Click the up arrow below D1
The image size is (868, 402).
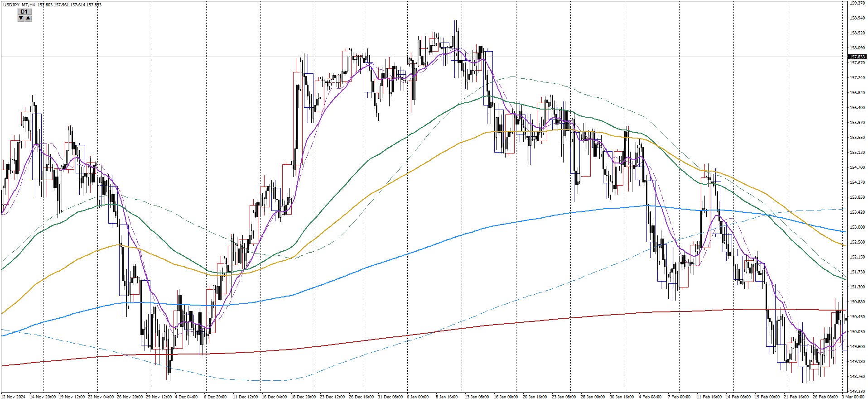[x=28, y=18]
